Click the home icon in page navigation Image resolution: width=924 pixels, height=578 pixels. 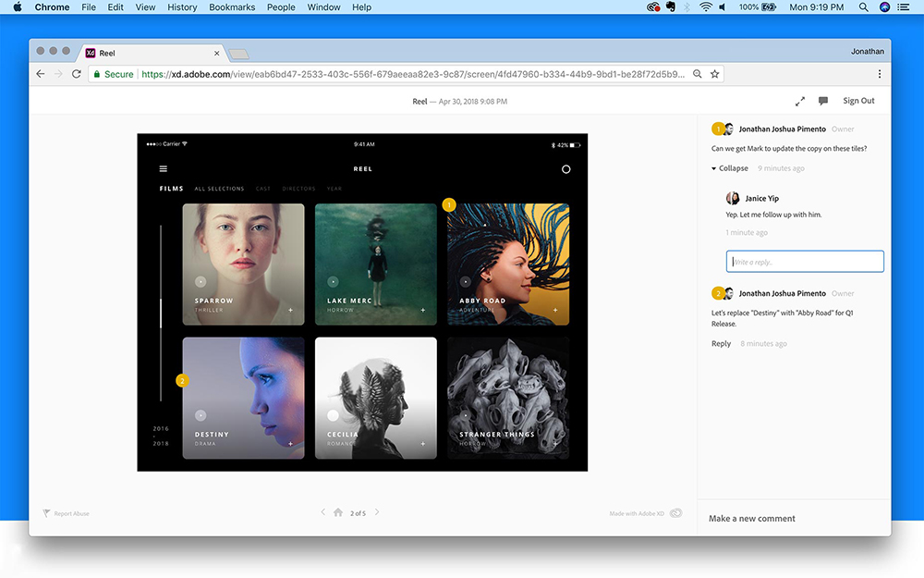click(337, 512)
